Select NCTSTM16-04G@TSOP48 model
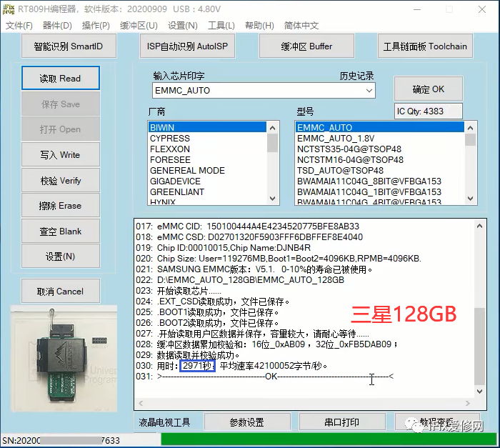 [379, 159]
